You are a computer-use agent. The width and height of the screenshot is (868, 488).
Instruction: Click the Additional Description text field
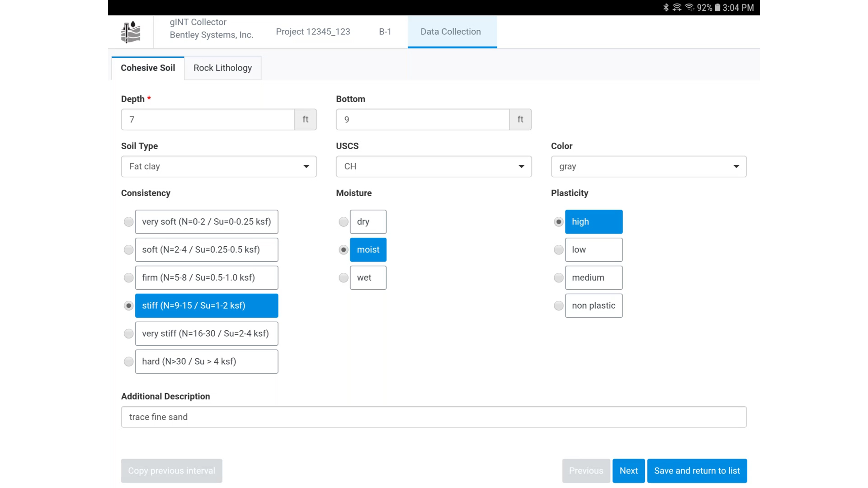[434, 417]
